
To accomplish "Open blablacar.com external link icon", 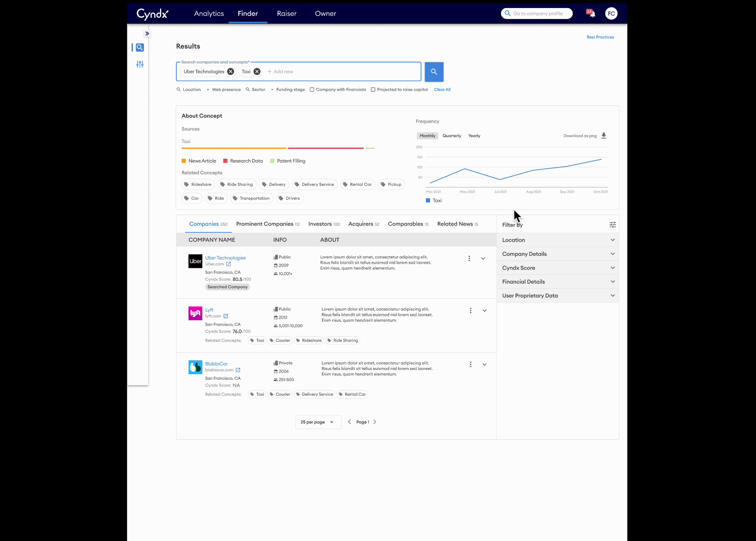I will pyautogui.click(x=238, y=370).
